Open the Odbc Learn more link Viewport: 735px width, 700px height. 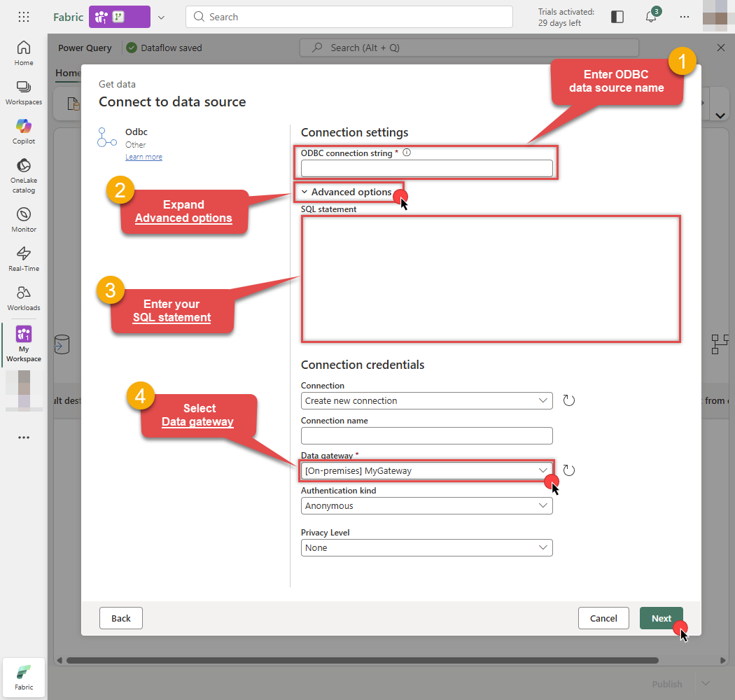pyautogui.click(x=143, y=156)
